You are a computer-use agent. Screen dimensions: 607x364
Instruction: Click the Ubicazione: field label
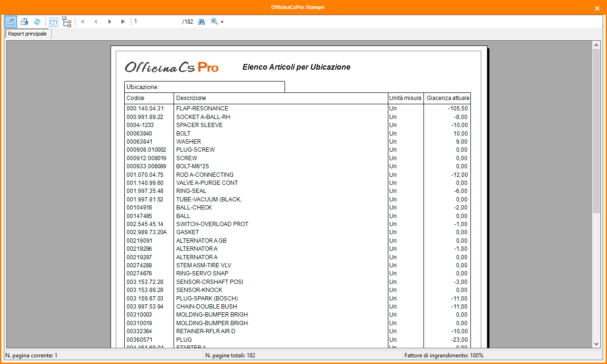(143, 87)
